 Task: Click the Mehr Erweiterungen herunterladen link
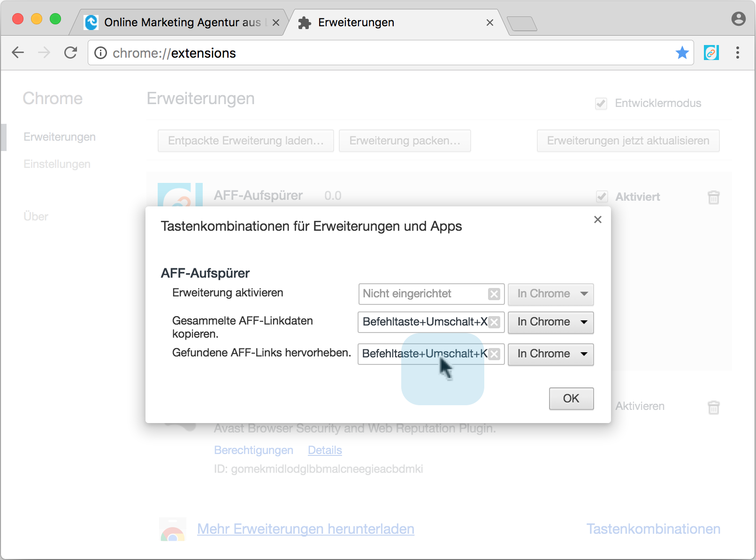[x=305, y=529]
